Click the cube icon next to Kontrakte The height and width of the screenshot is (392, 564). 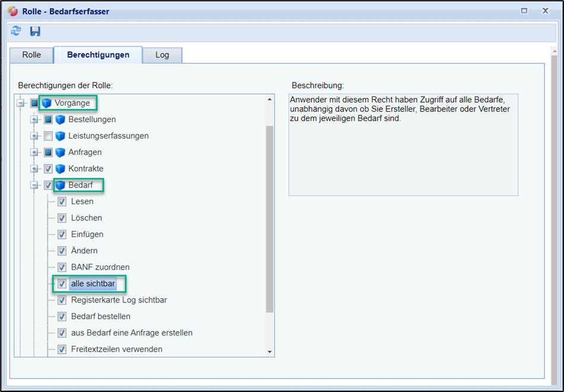(x=61, y=169)
